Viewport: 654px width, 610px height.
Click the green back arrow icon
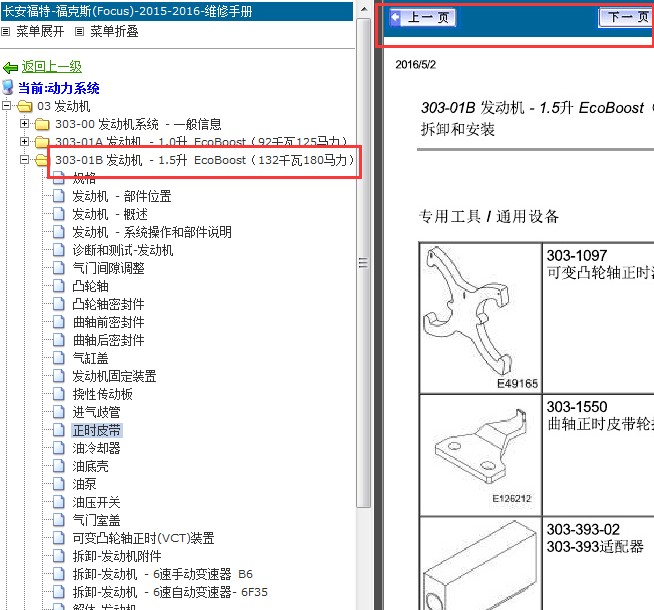tap(10, 67)
